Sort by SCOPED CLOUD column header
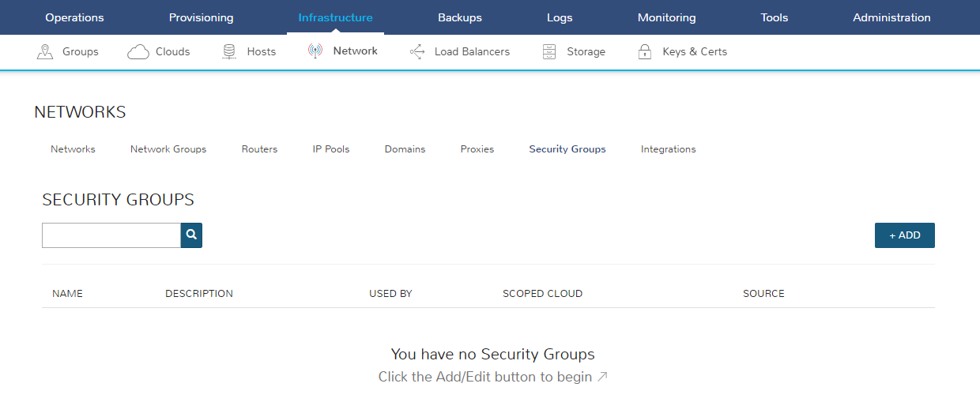The height and width of the screenshot is (406, 980). [542, 294]
